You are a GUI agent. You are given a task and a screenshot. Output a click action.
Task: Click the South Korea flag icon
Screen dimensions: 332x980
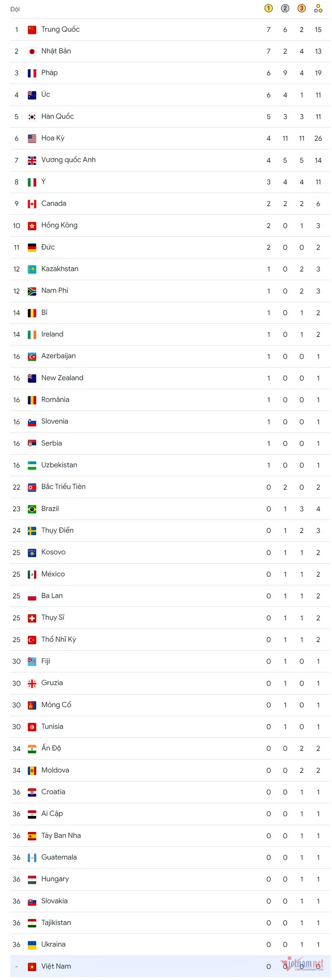(32, 117)
